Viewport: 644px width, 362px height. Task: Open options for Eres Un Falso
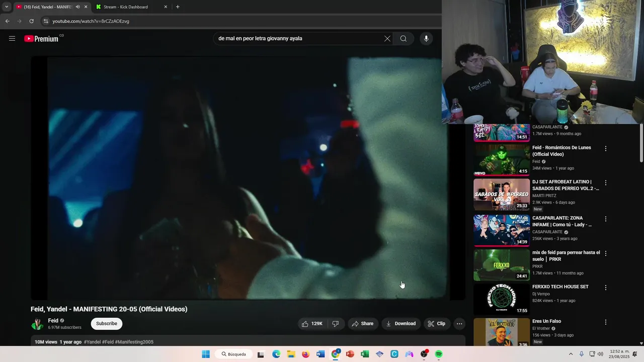point(606,322)
